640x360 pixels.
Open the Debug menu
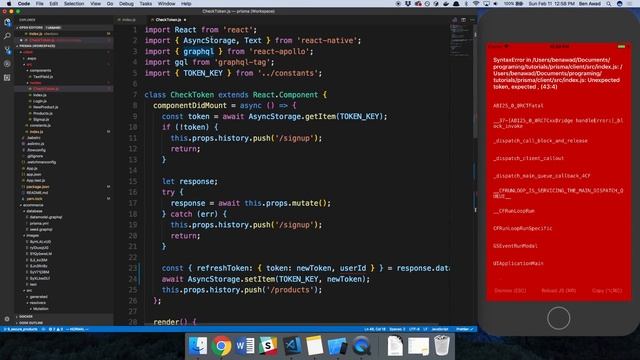coord(126,4)
